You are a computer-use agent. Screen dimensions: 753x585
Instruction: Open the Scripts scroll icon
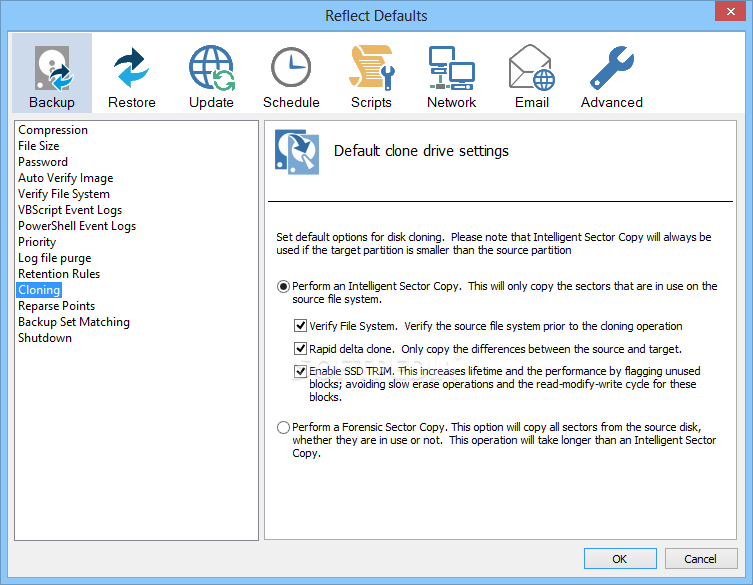(x=371, y=68)
